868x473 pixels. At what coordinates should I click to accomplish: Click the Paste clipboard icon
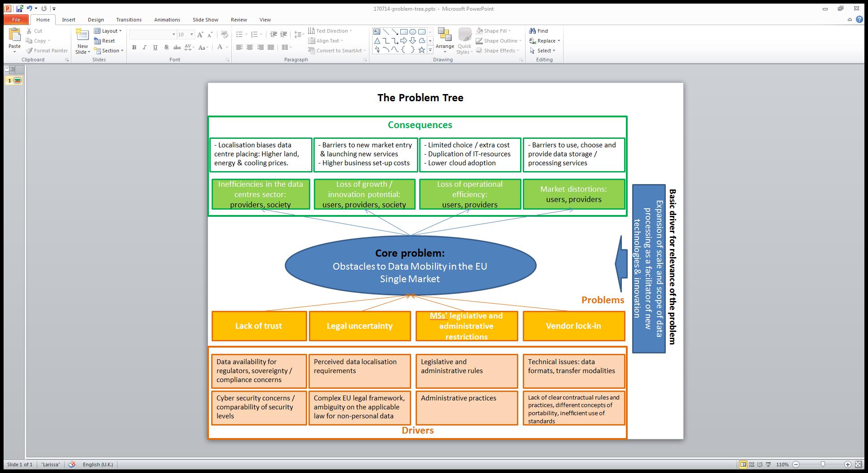[14, 35]
